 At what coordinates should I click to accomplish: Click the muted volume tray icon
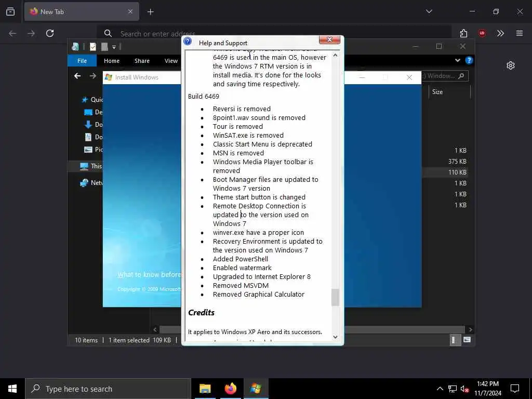[465, 389]
